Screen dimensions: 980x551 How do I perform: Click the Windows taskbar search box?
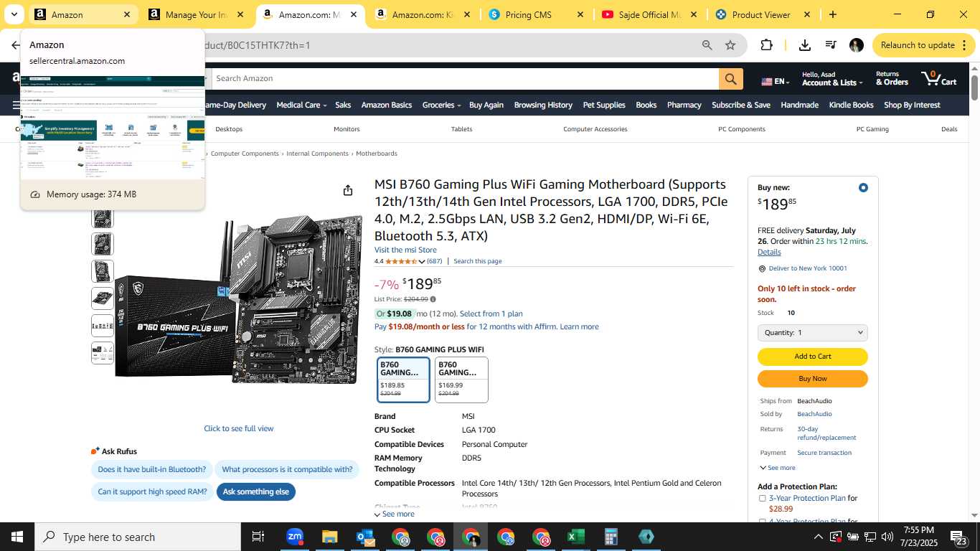138,537
